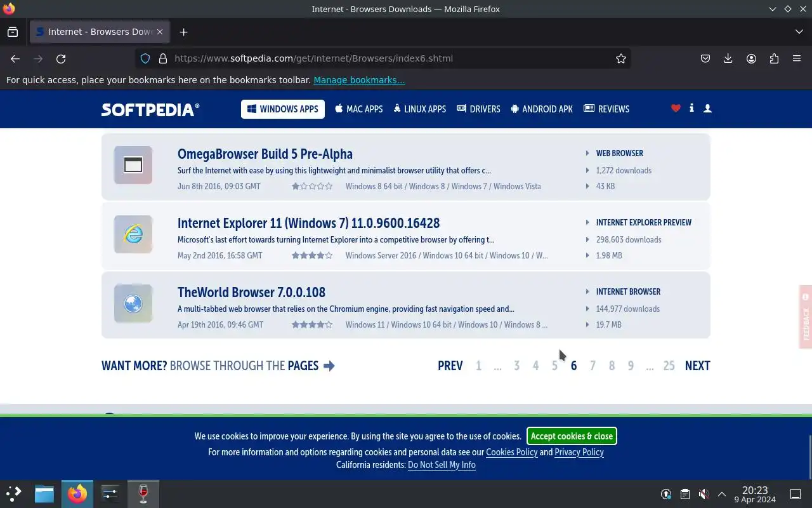Go to page 7 in pagination
The width and height of the screenshot is (812, 508).
[x=593, y=366]
